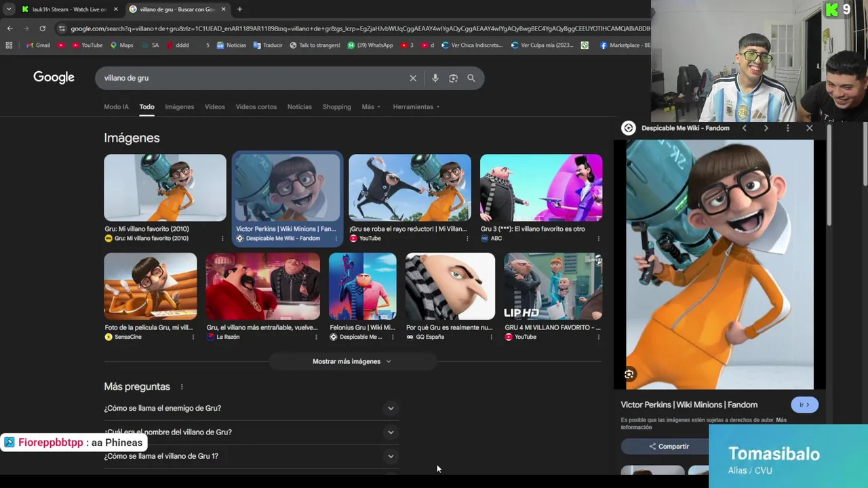This screenshot has height=488, width=868.
Task: Open (39) WhatsApp bookmark
Action: [370, 45]
